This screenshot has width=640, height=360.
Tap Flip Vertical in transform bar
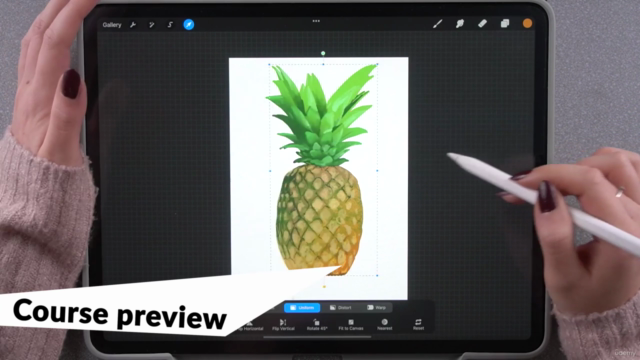click(283, 325)
